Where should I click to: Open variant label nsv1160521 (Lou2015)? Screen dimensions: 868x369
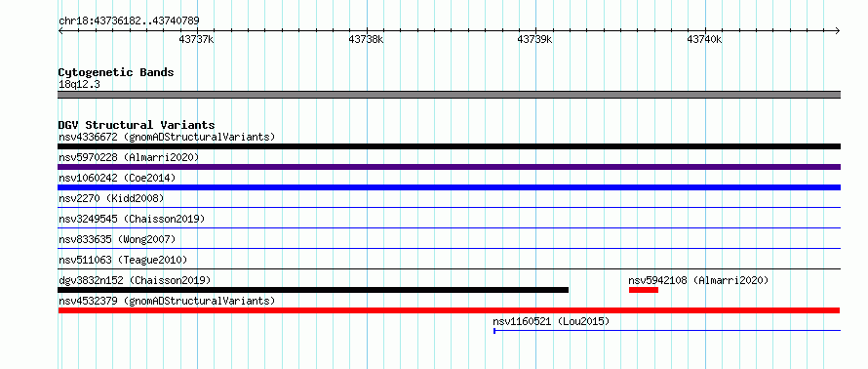551,321
